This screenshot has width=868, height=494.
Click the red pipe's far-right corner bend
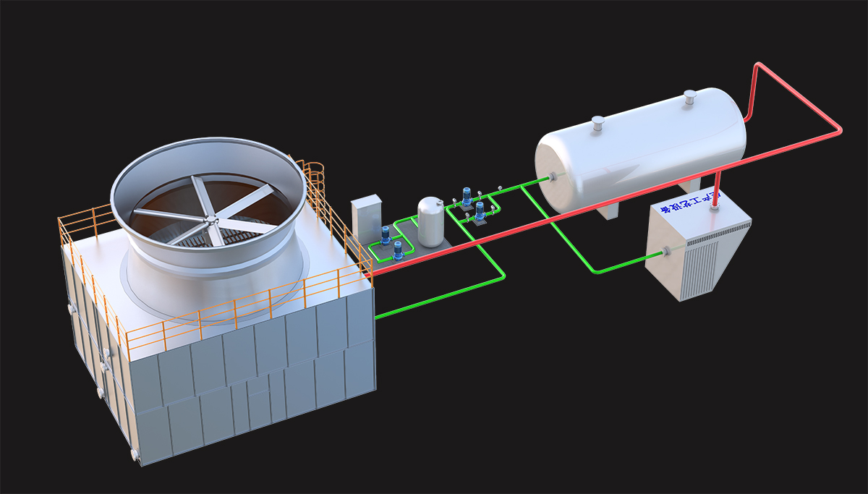[x=839, y=130]
